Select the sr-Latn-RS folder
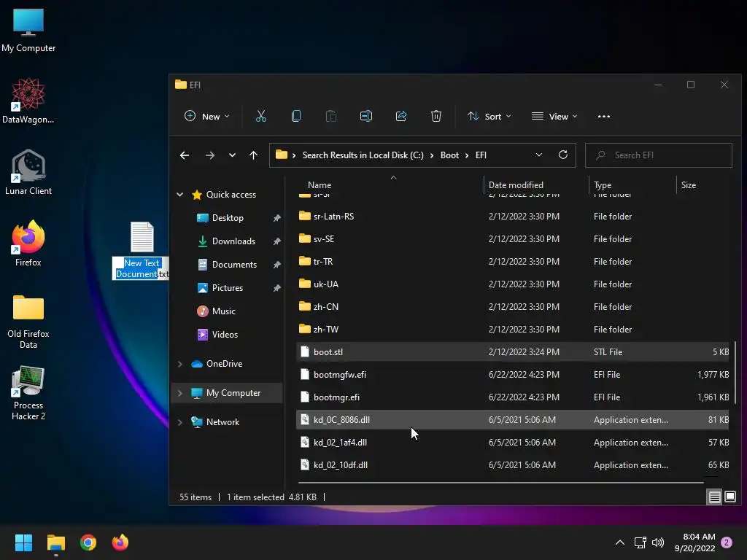 [513, 216]
